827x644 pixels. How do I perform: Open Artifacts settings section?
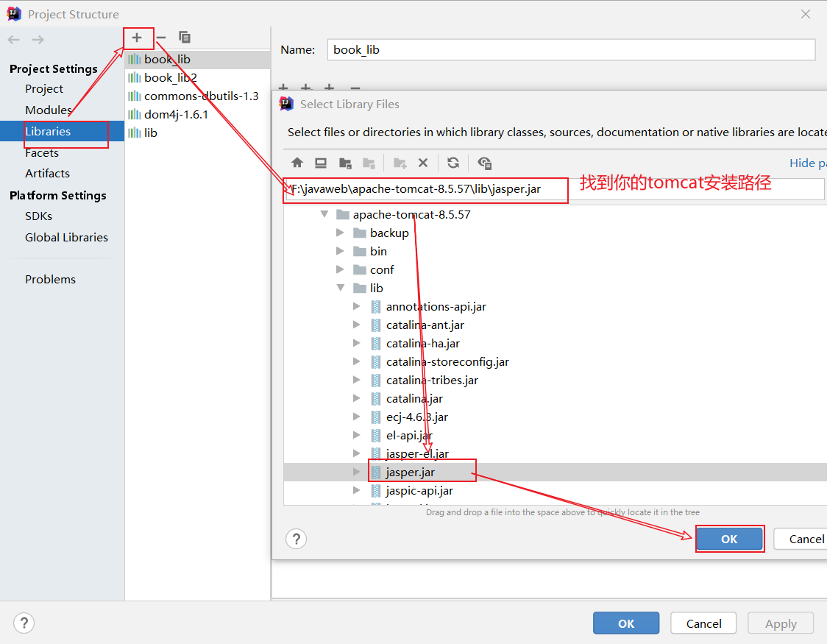tap(48, 173)
